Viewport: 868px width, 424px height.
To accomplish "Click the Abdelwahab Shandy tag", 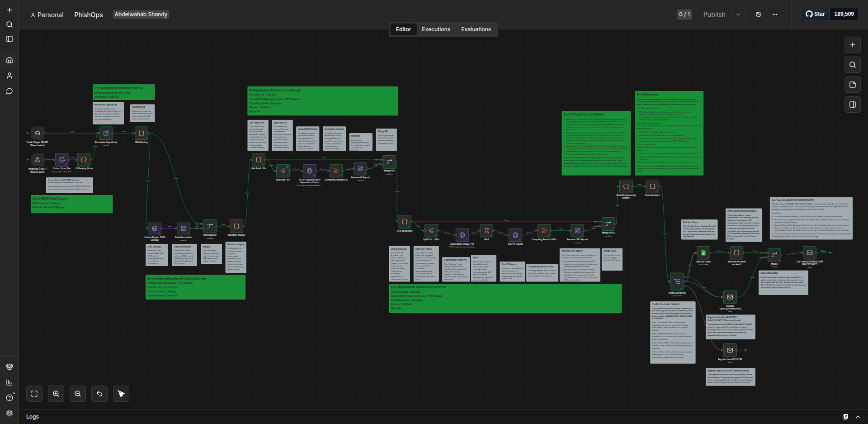I will click(x=141, y=14).
